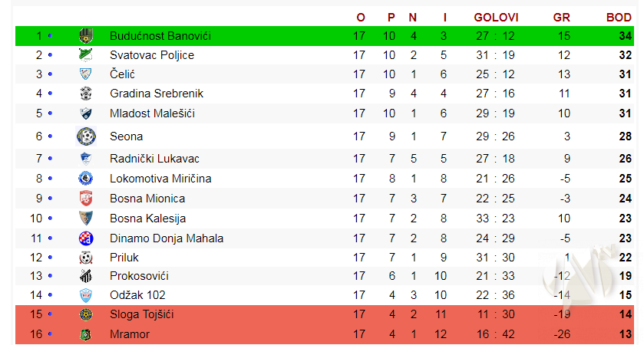Click the Gradina Srebrenik football icon
The height and width of the screenshot is (345, 644).
pos(86,94)
